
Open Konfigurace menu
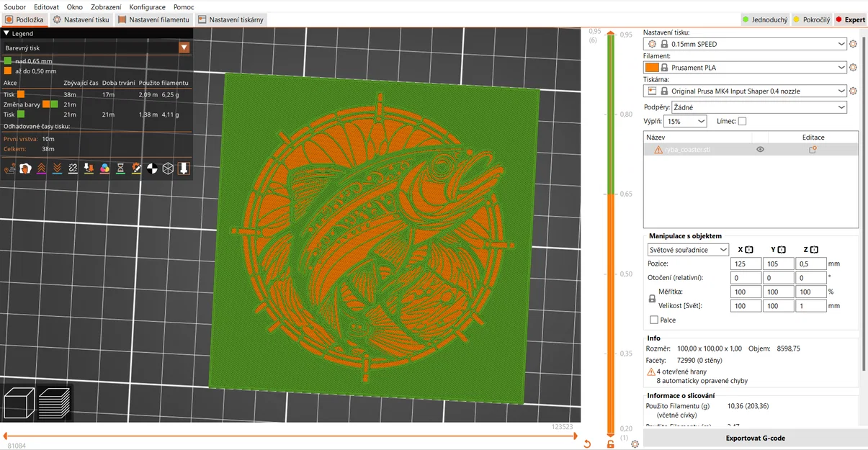[x=148, y=6]
